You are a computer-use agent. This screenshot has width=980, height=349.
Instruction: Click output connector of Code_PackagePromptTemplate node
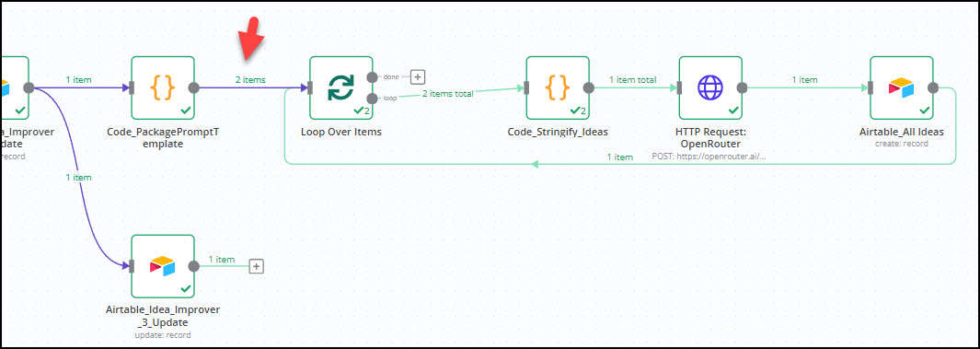[x=194, y=87]
